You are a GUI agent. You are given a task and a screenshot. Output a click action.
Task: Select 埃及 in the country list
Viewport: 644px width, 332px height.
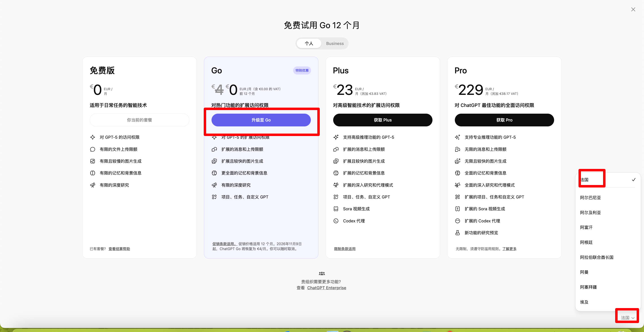[584, 302]
